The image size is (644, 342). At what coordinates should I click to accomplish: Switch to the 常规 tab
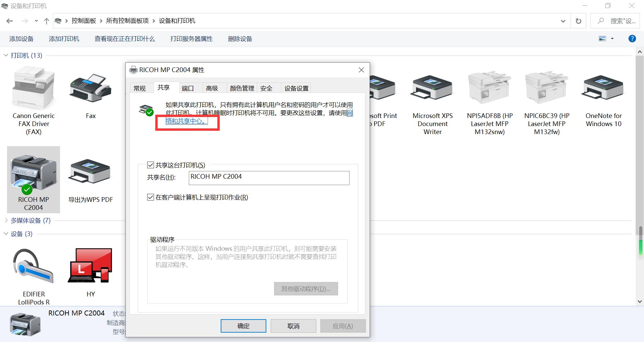click(141, 88)
